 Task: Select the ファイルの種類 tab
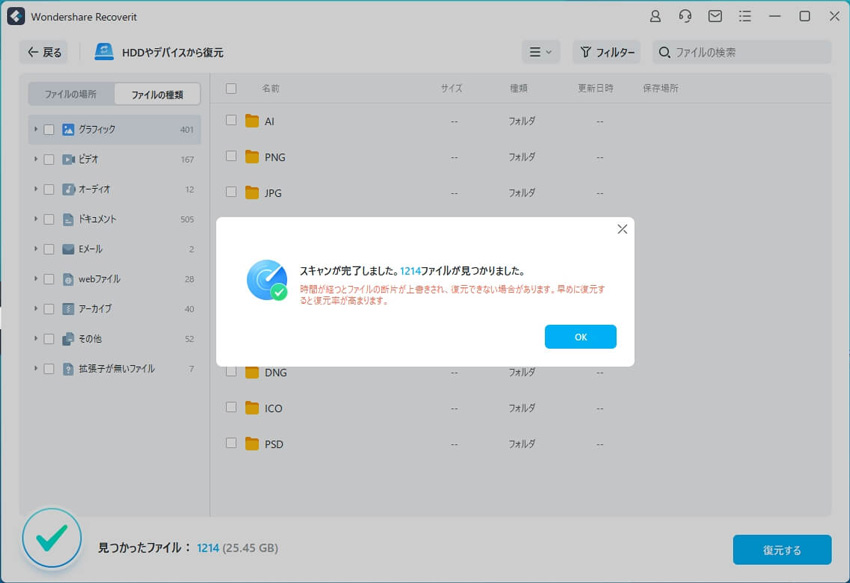tap(157, 94)
